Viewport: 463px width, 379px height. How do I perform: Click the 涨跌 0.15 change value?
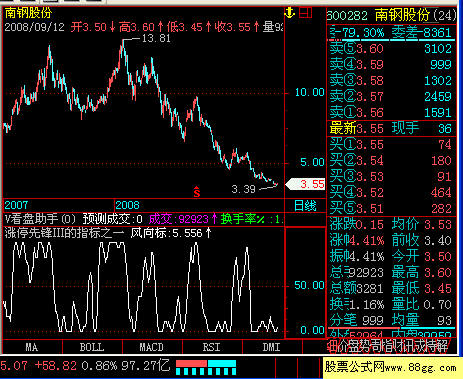[357, 224]
